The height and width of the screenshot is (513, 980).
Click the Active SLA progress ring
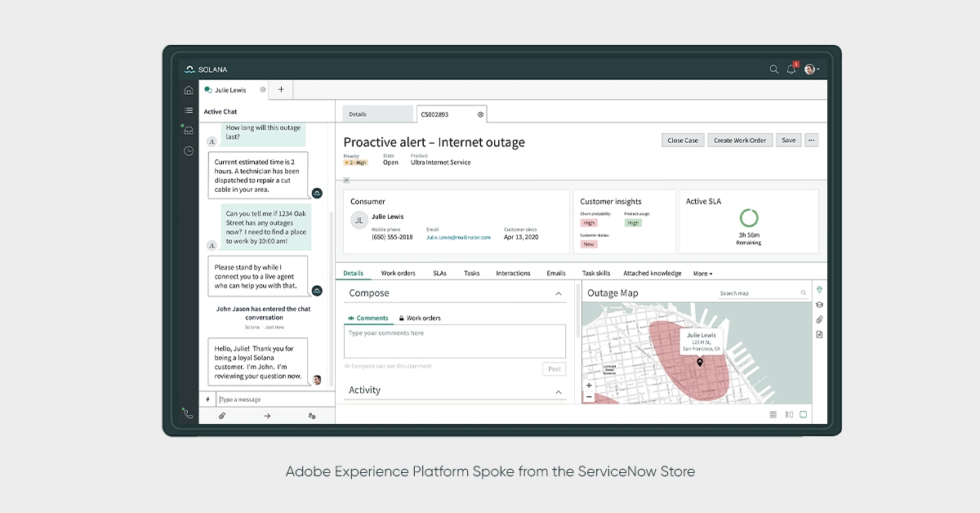[x=749, y=218]
